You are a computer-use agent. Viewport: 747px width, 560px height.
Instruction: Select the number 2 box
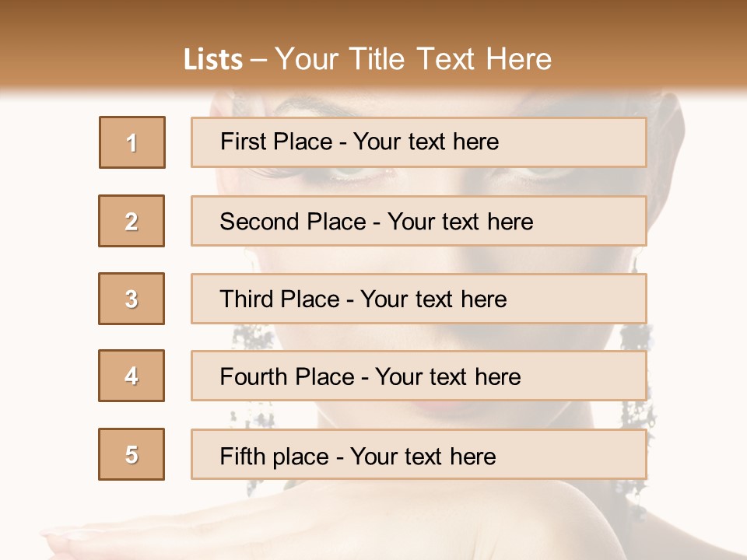132,221
